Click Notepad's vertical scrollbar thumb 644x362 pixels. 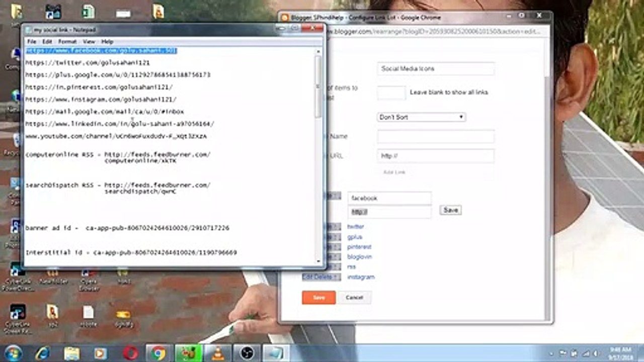[x=318, y=86]
